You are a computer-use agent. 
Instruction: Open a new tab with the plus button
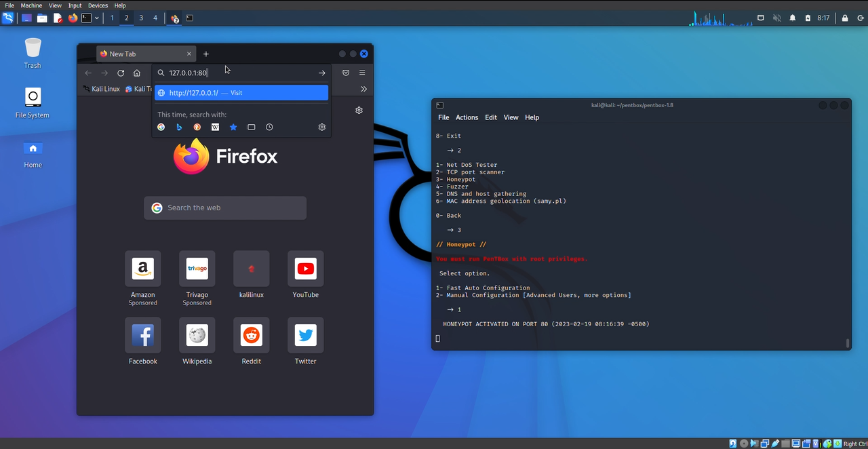click(x=205, y=54)
